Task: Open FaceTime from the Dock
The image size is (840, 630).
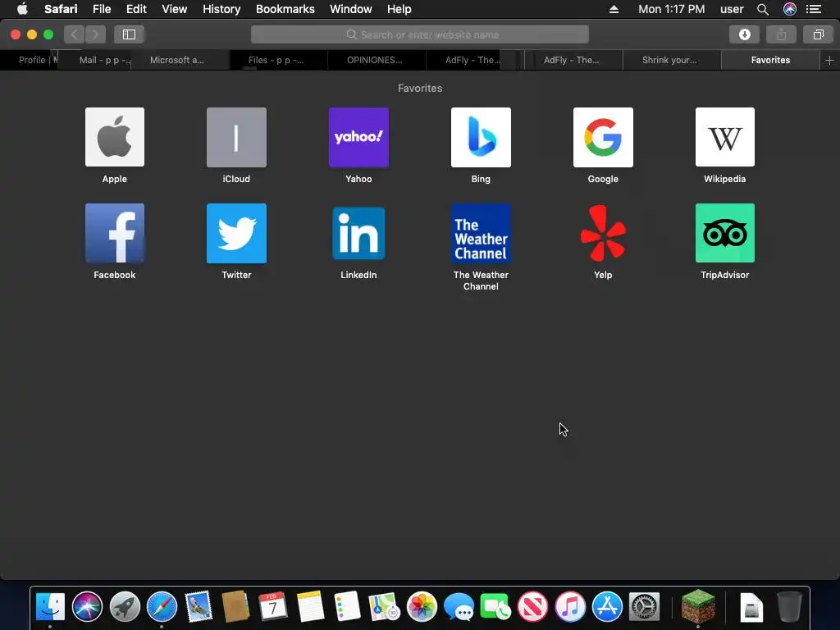Action: coord(495,606)
